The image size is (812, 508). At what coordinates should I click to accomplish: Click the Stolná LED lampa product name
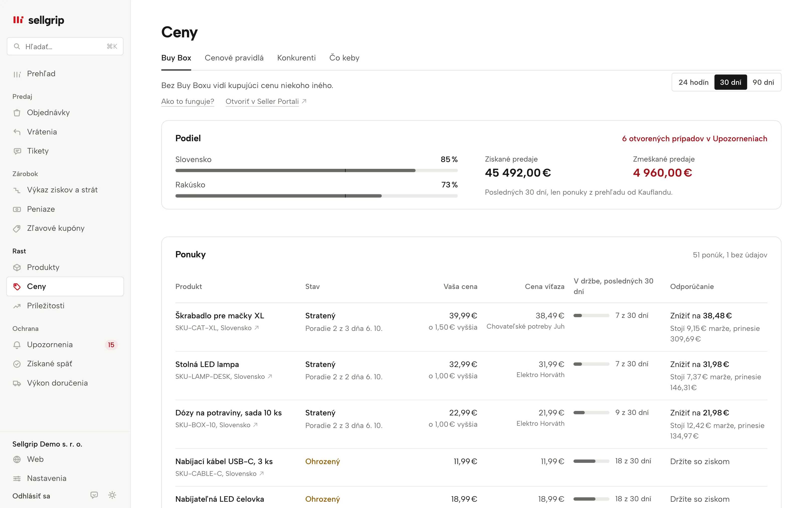(207, 365)
